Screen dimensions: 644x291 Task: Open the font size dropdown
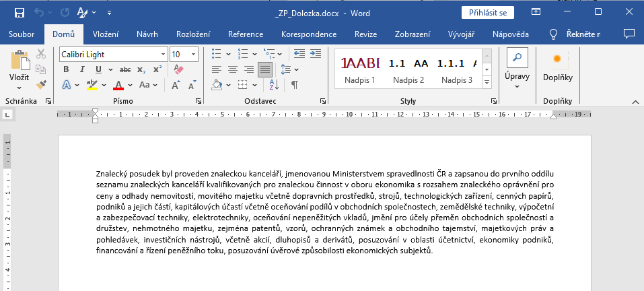[x=193, y=55]
